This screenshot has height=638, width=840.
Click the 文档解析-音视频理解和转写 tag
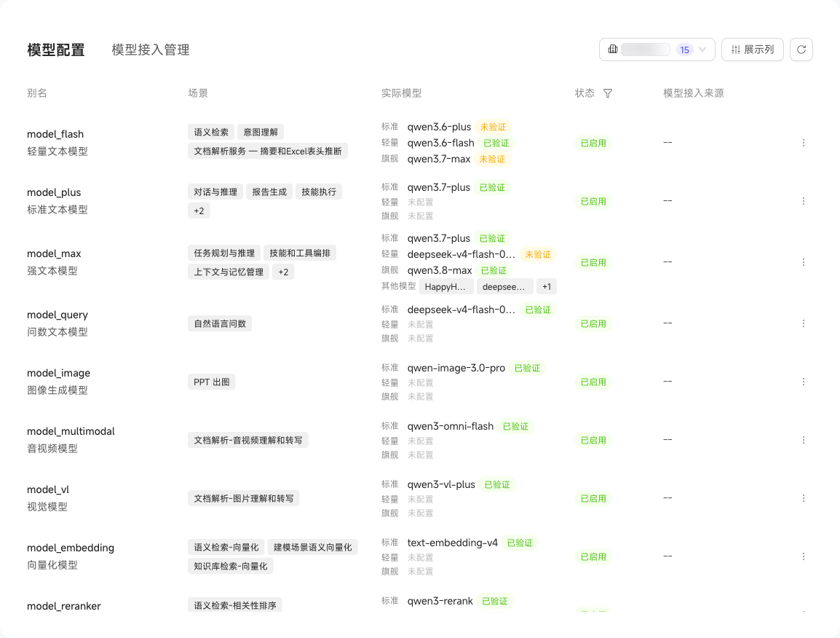[248, 440]
